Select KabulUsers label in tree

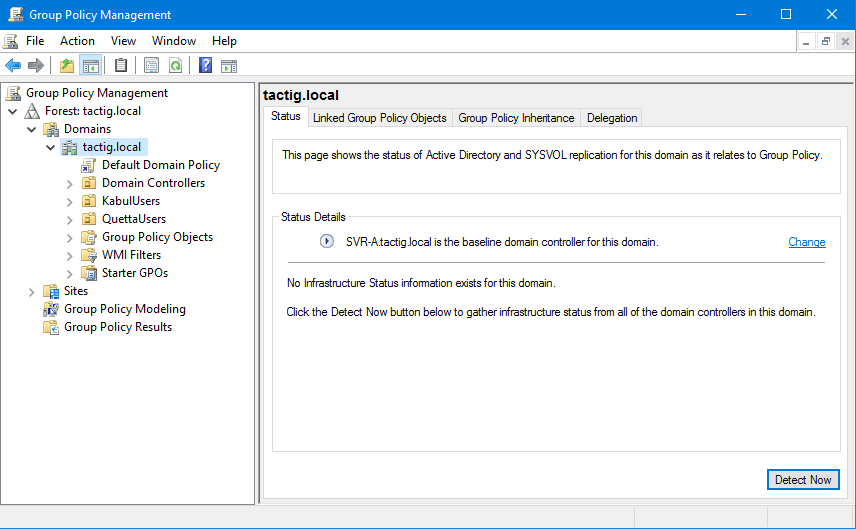(131, 201)
